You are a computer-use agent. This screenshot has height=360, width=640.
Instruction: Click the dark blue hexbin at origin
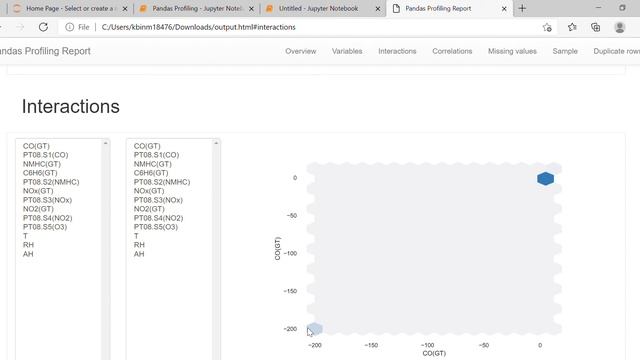(545, 179)
